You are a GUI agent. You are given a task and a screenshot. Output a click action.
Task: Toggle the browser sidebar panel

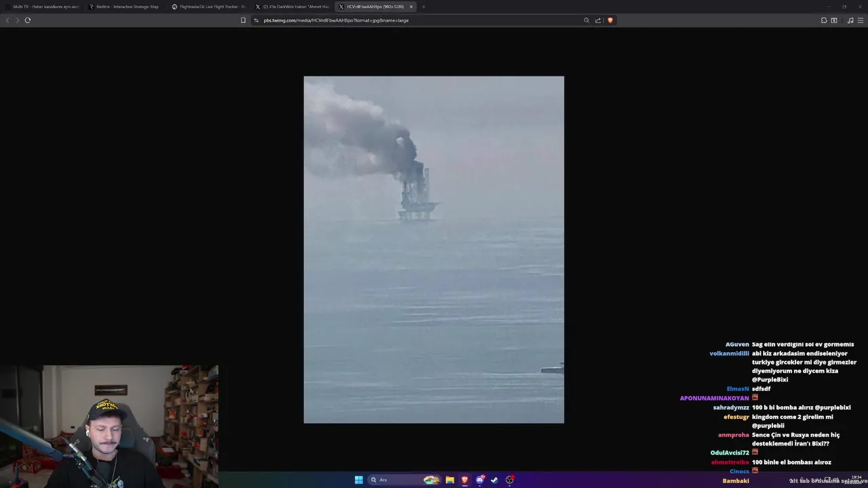tap(834, 20)
